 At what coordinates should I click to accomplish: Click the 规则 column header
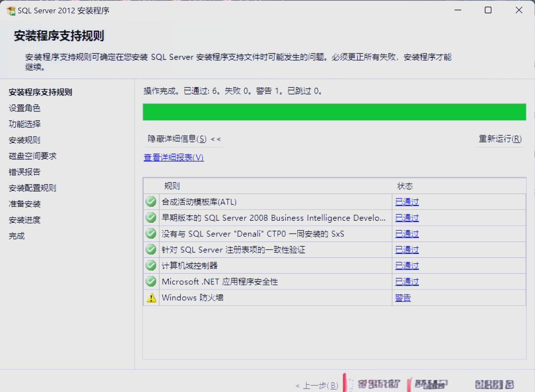coord(172,186)
